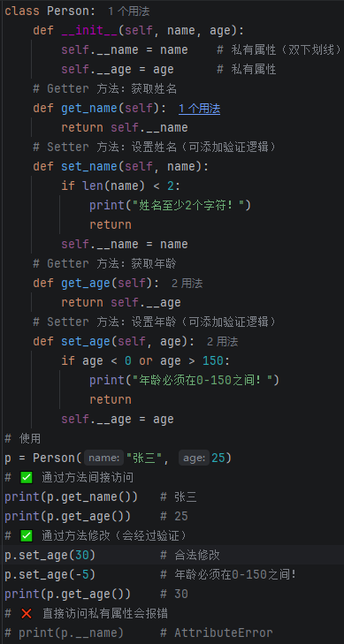
Task: Click the '2 用法' hint beside get_age definition
Action: point(187,284)
